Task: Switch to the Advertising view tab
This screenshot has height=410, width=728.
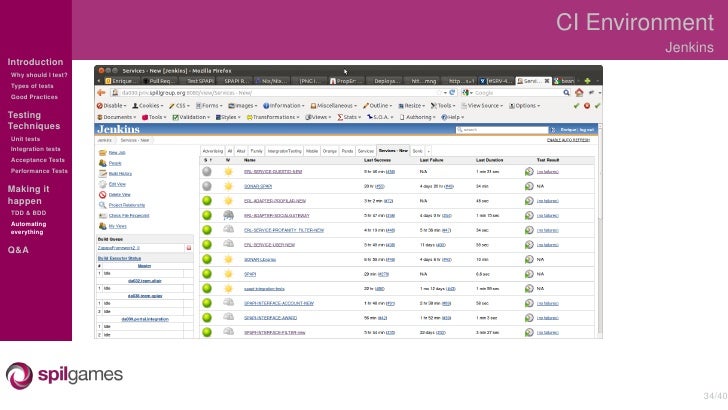Action: point(213,151)
